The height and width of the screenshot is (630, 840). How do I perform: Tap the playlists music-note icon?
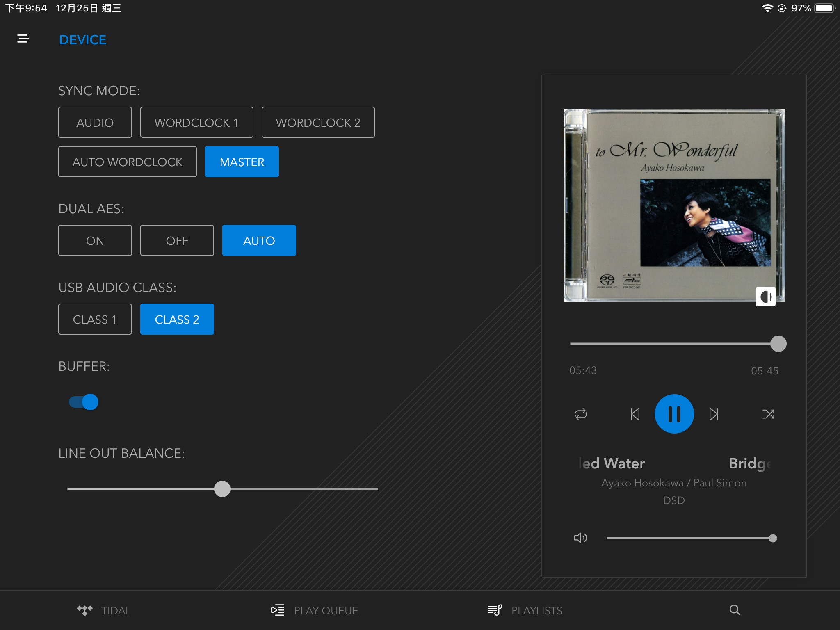point(495,610)
